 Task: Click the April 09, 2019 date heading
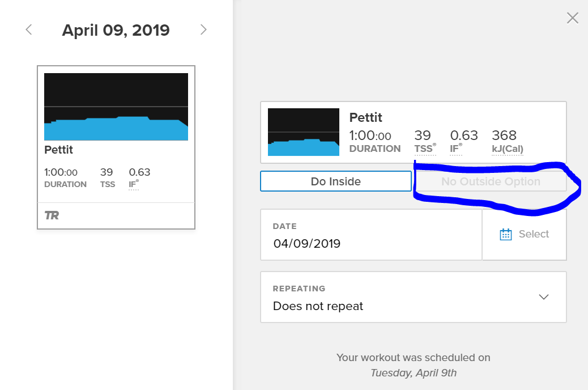[116, 30]
